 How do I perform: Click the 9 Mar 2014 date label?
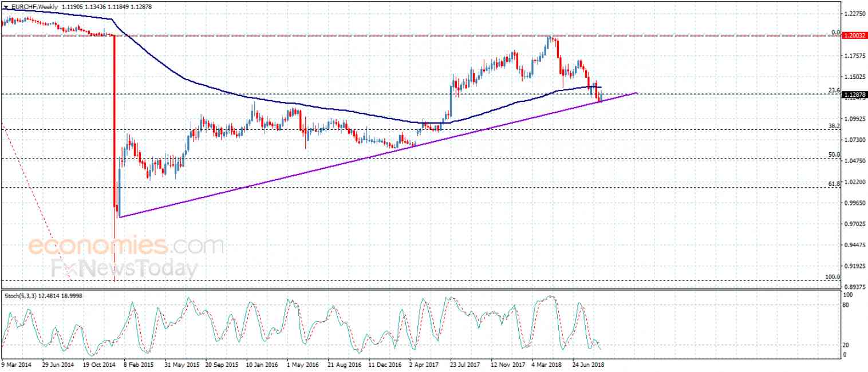click(16, 364)
